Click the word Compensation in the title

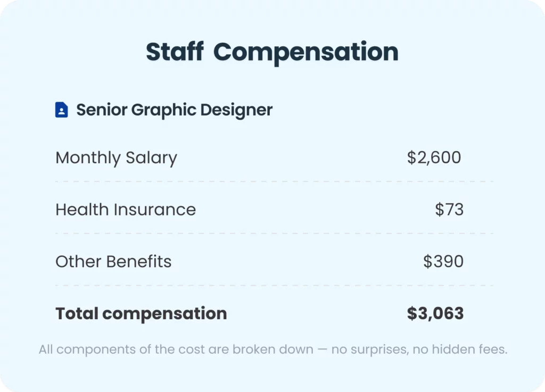[306, 52]
